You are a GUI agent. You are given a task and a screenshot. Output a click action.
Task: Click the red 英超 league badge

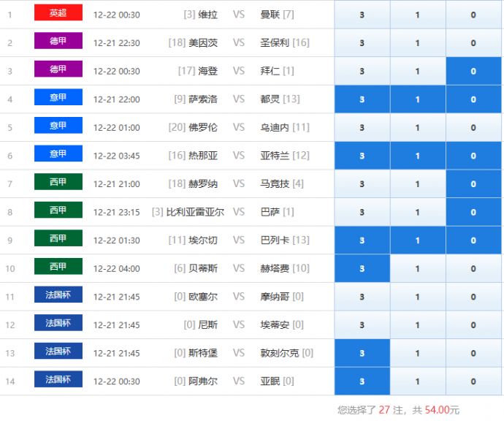[58, 12]
